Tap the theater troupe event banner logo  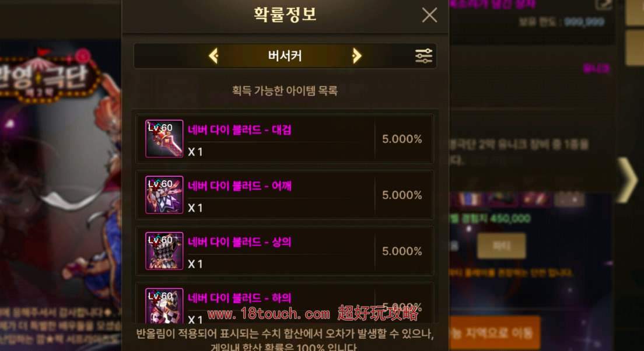point(47,76)
